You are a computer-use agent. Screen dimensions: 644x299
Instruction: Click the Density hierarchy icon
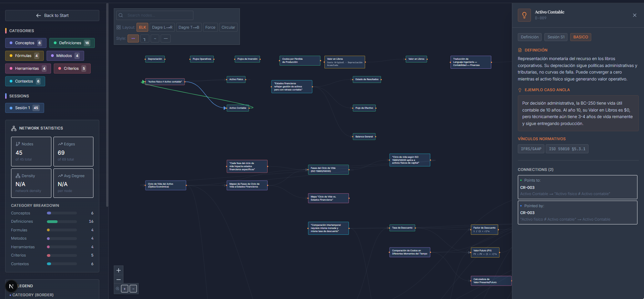pyautogui.click(x=18, y=176)
